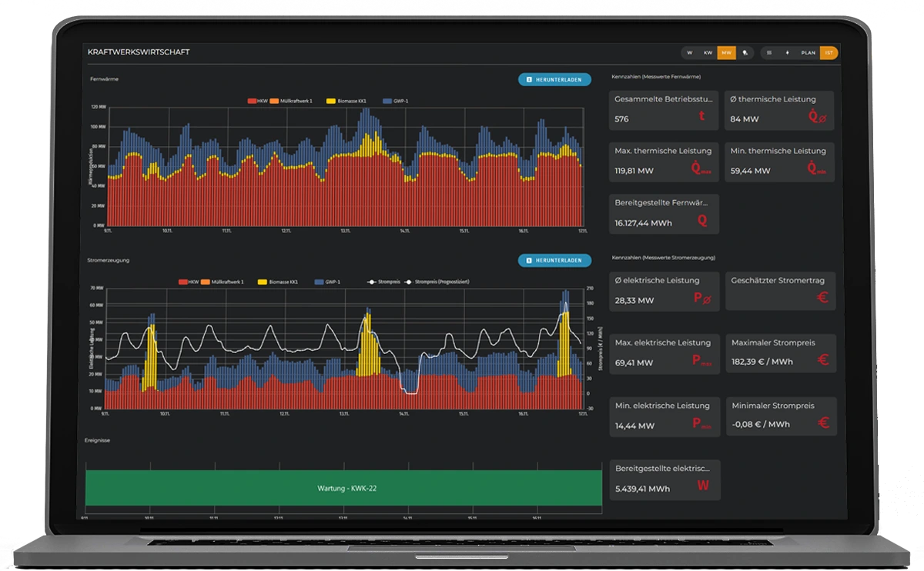Image resolution: width=924 pixels, height=571 pixels.
Task: Download the Fernwärme chart with Herunterladen
Action: 554,79
